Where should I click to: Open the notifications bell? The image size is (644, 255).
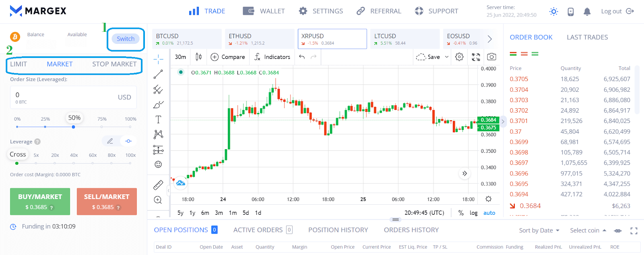(x=587, y=12)
